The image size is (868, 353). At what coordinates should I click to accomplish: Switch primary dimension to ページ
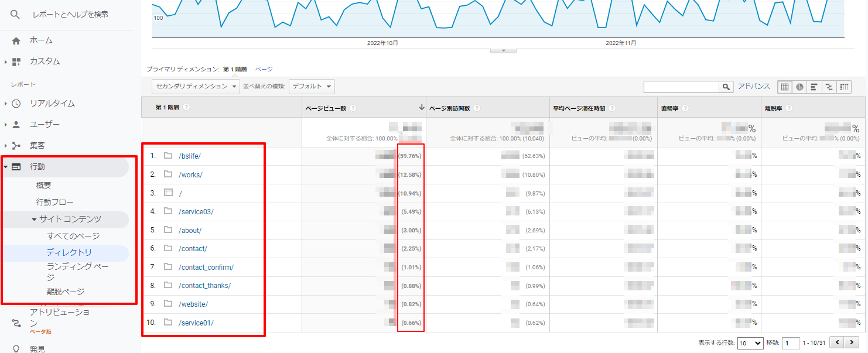(264, 69)
